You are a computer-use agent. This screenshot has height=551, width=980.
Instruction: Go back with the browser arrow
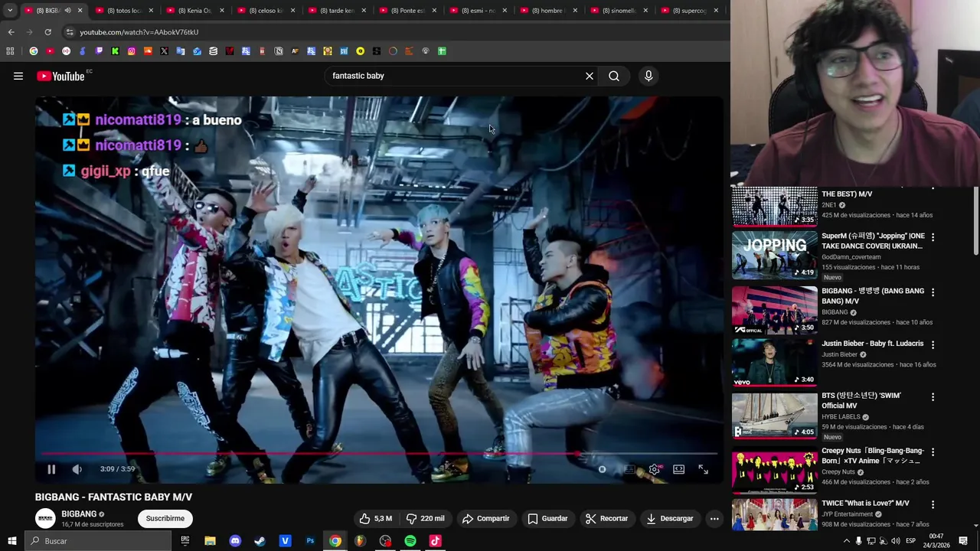click(11, 32)
